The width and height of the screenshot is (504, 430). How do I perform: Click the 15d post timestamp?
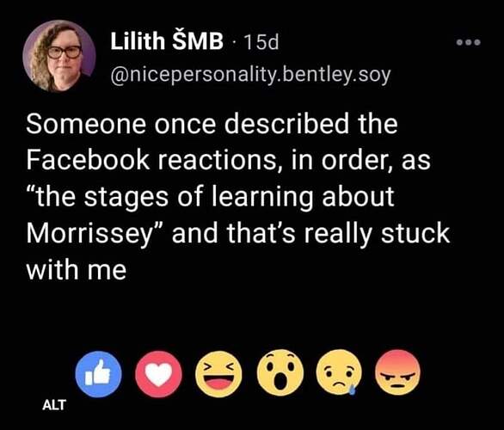tap(261, 42)
